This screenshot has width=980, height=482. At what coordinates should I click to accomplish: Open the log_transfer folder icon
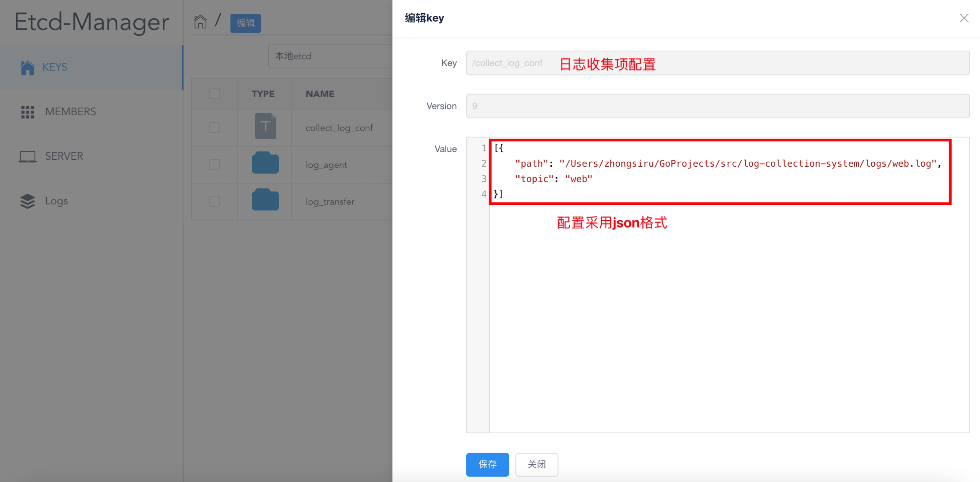click(x=265, y=200)
